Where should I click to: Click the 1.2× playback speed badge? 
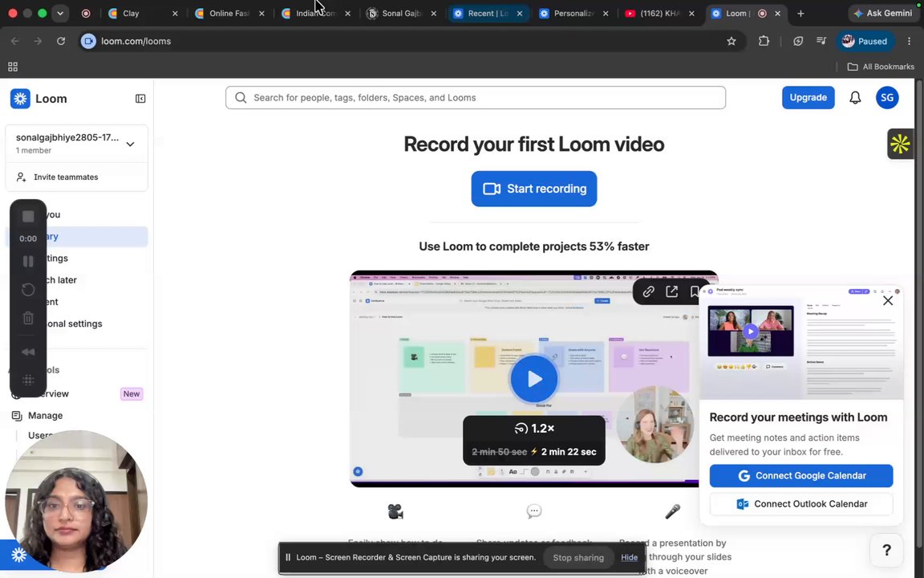click(534, 429)
